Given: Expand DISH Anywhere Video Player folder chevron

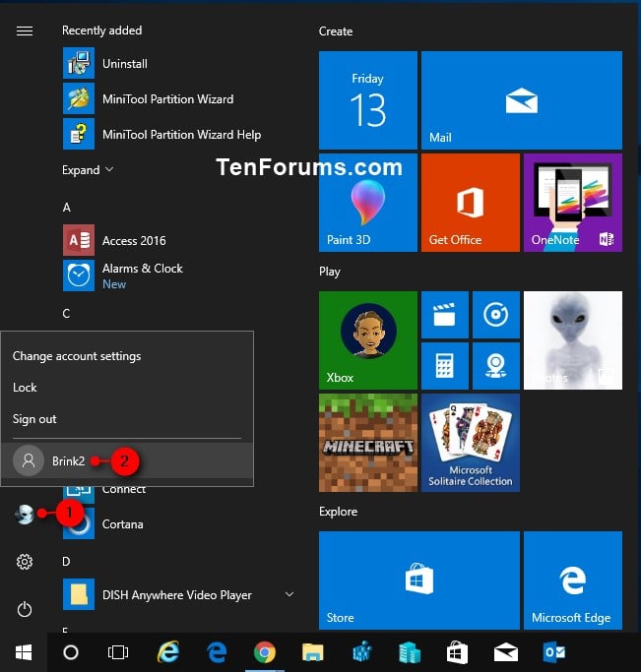Looking at the screenshot, I should [x=289, y=594].
